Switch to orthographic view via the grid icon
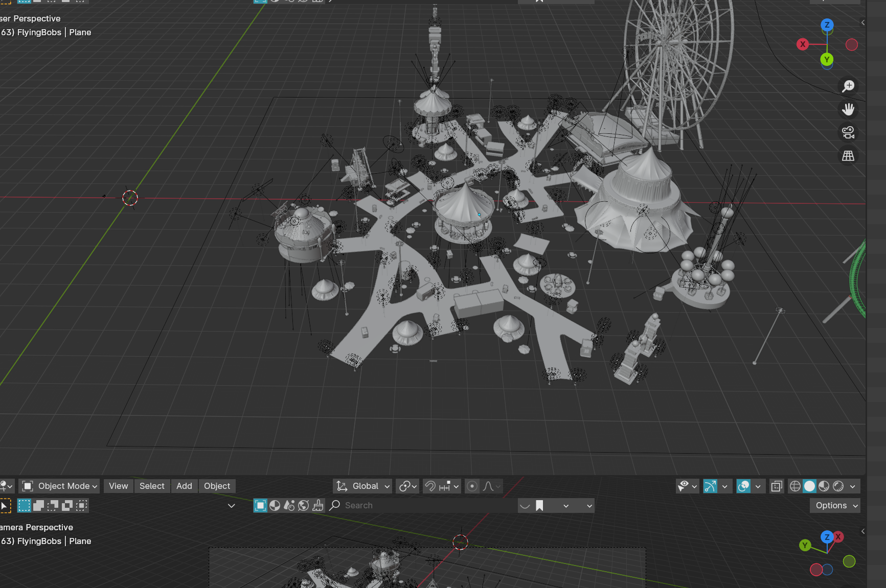The height and width of the screenshot is (588, 886). point(848,155)
